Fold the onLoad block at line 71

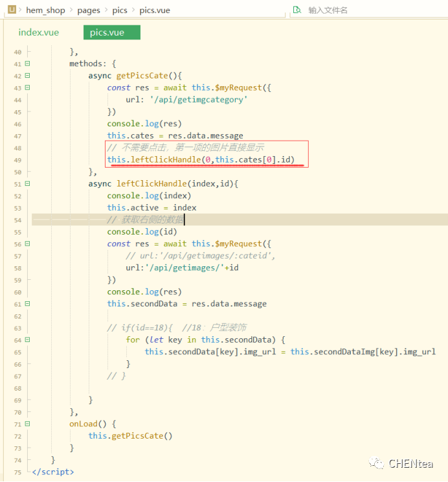27,424
